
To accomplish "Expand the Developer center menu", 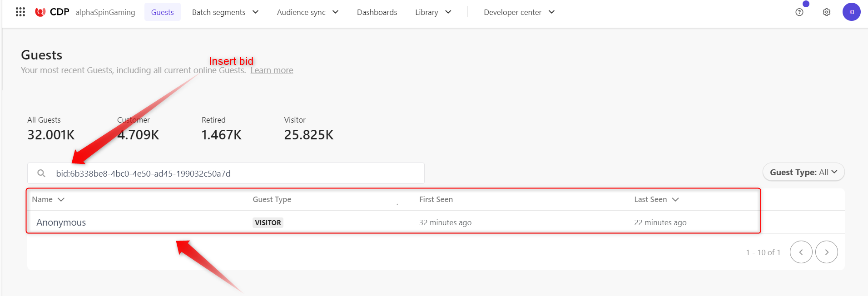I will 519,12.
